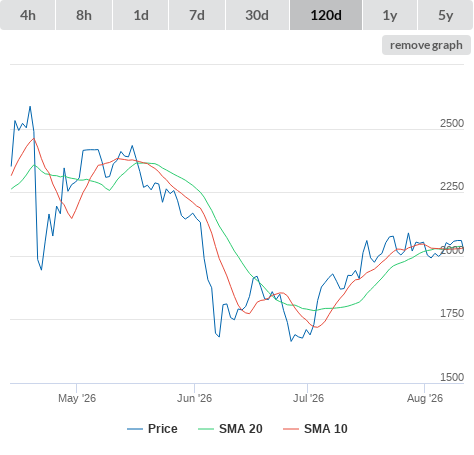Switch to the 5y range tab

click(x=445, y=15)
